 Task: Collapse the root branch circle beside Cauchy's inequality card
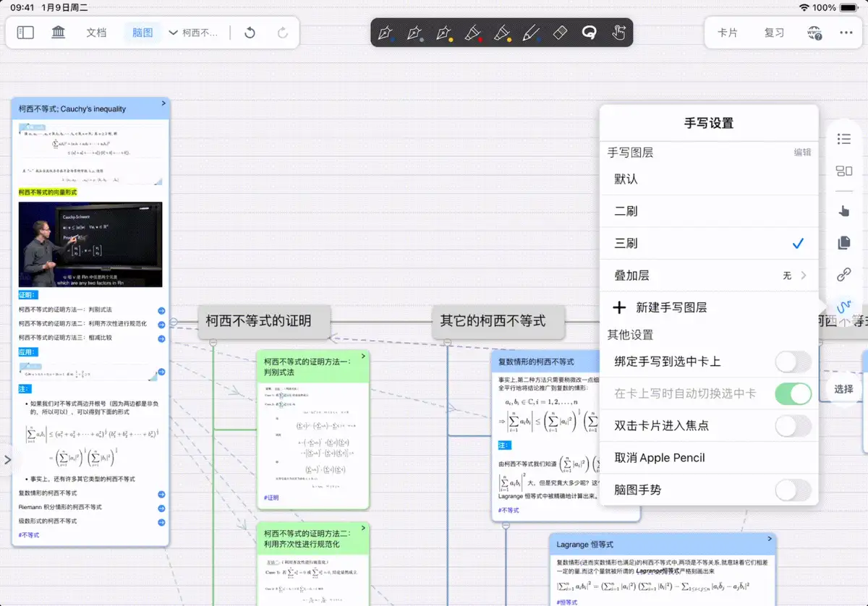pos(174,322)
